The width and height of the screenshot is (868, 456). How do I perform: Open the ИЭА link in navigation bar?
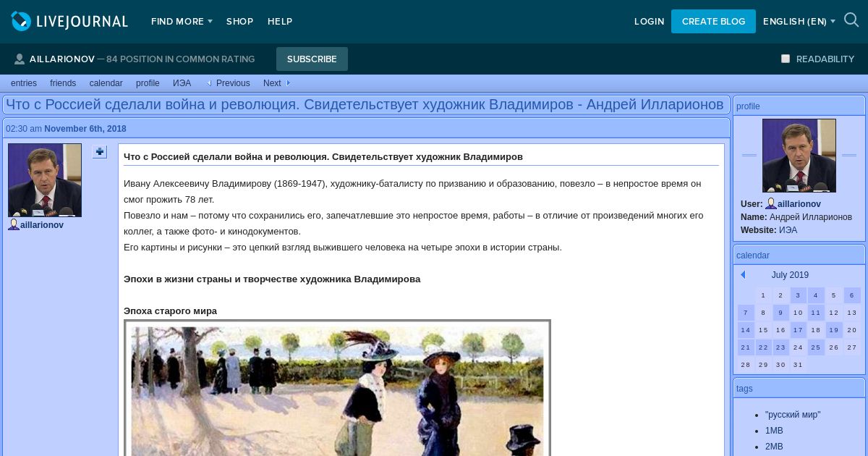(x=182, y=83)
